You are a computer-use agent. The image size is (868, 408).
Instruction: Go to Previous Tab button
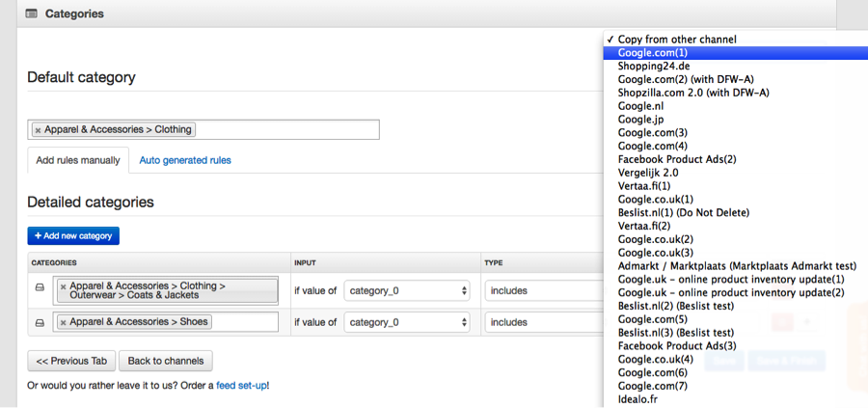pyautogui.click(x=71, y=361)
